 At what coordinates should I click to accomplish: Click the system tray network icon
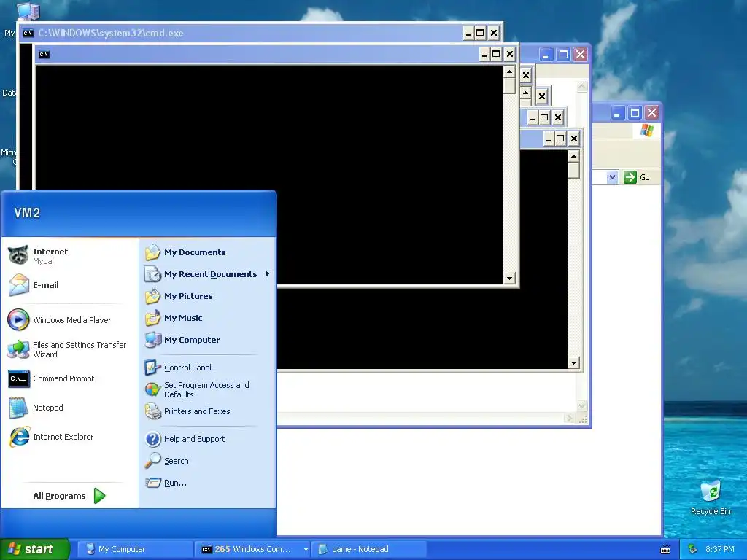pos(693,549)
